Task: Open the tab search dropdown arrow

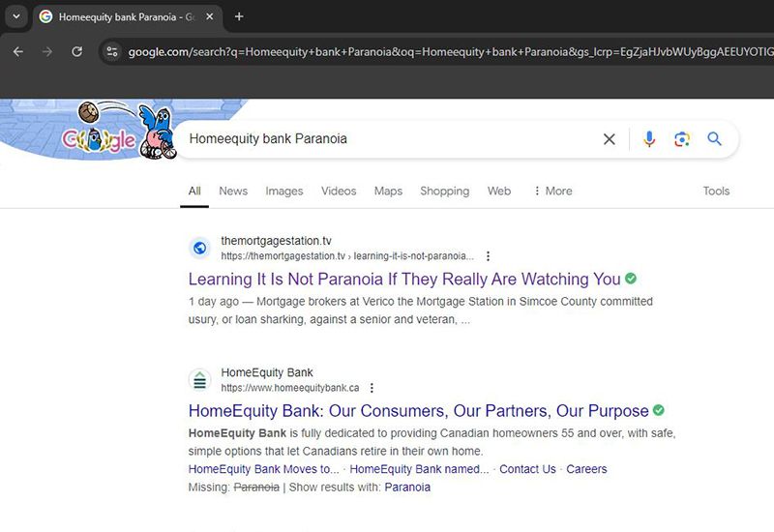Action: pyautogui.click(x=16, y=16)
